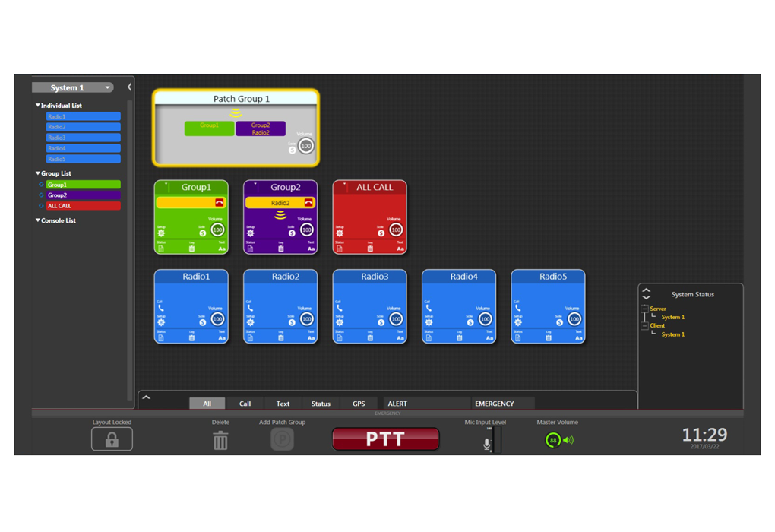Switch to the ALERT tab
This screenshot has width=775, height=532.
(x=426, y=404)
